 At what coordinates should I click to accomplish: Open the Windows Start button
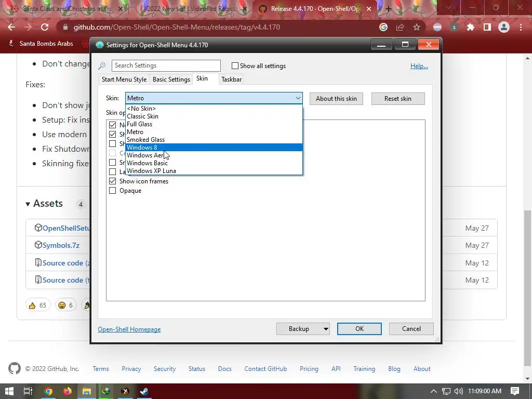[x=9, y=391]
